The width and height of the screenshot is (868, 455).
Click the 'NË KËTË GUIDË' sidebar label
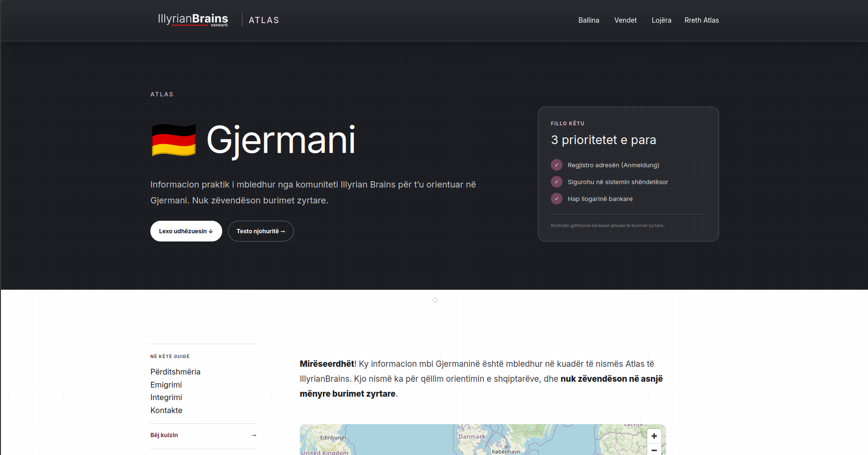170,356
